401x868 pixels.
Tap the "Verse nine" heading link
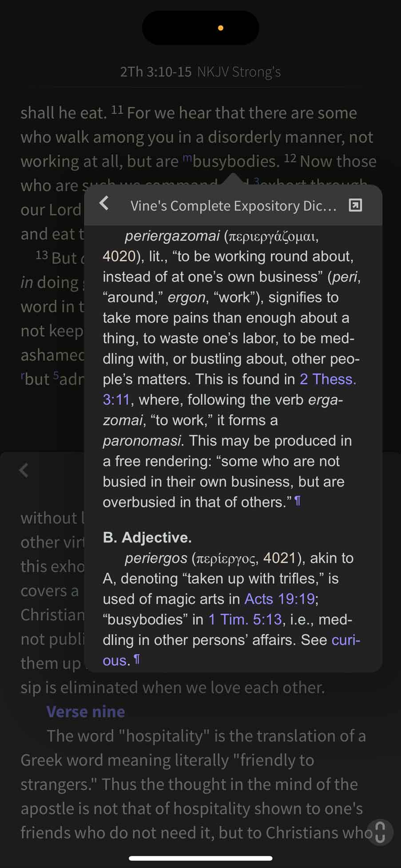86,712
